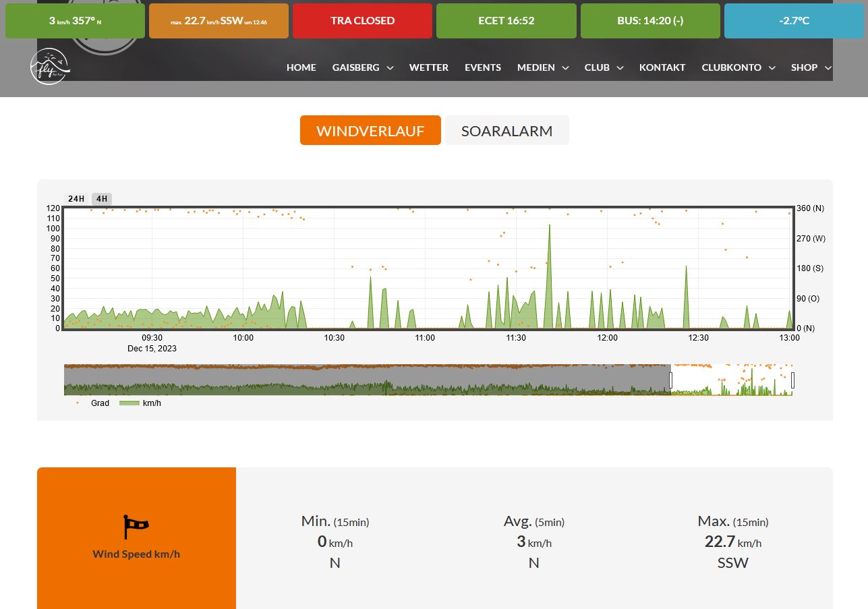This screenshot has height=609, width=868.
Task: Select the 4H chart range
Action: click(x=102, y=199)
